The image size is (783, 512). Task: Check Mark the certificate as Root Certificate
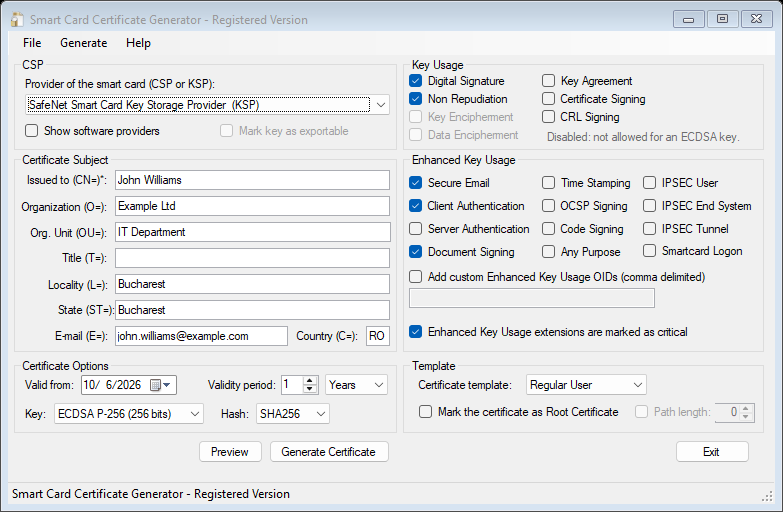click(425, 412)
